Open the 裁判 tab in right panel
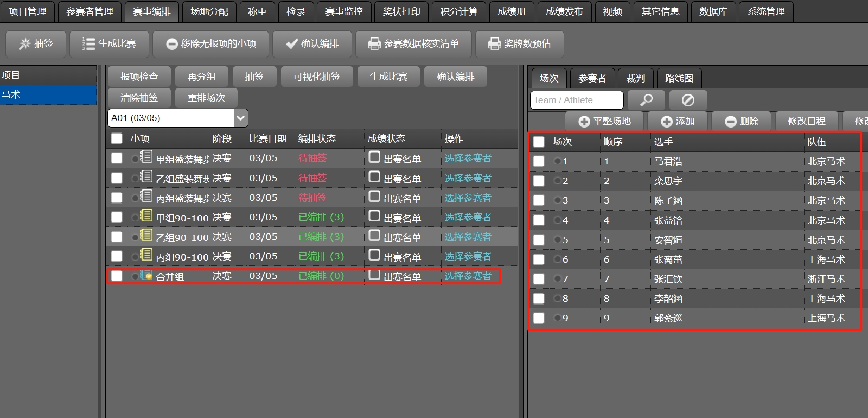Image resolution: width=868 pixels, height=418 pixels. click(x=635, y=79)
